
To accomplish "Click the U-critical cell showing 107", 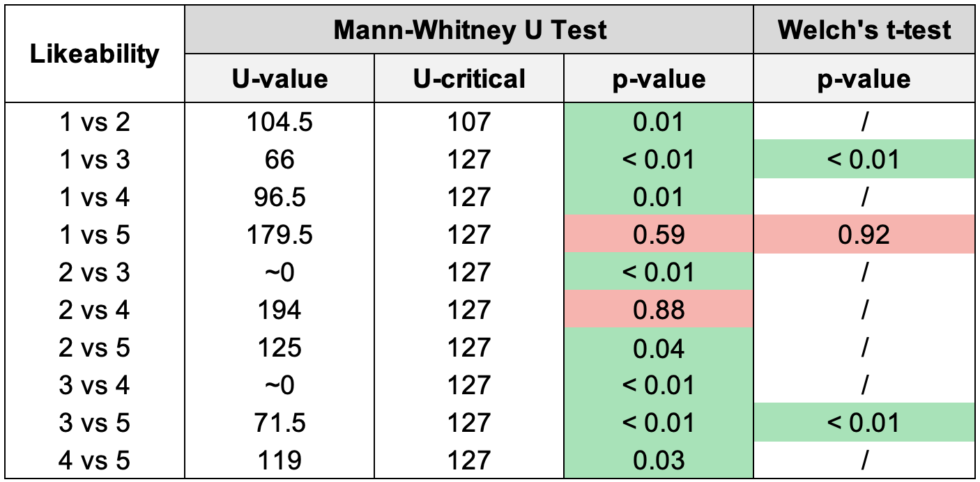I will 469,123.
